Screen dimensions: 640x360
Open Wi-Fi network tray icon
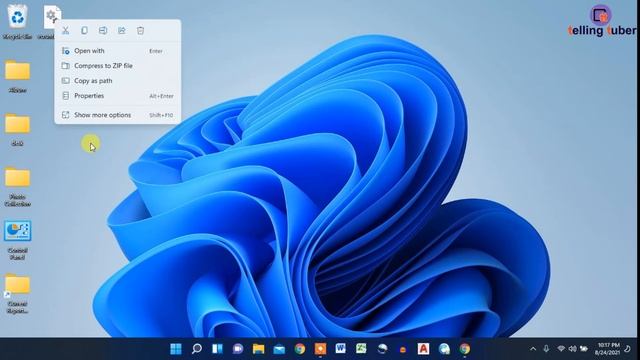pos(561,349)
